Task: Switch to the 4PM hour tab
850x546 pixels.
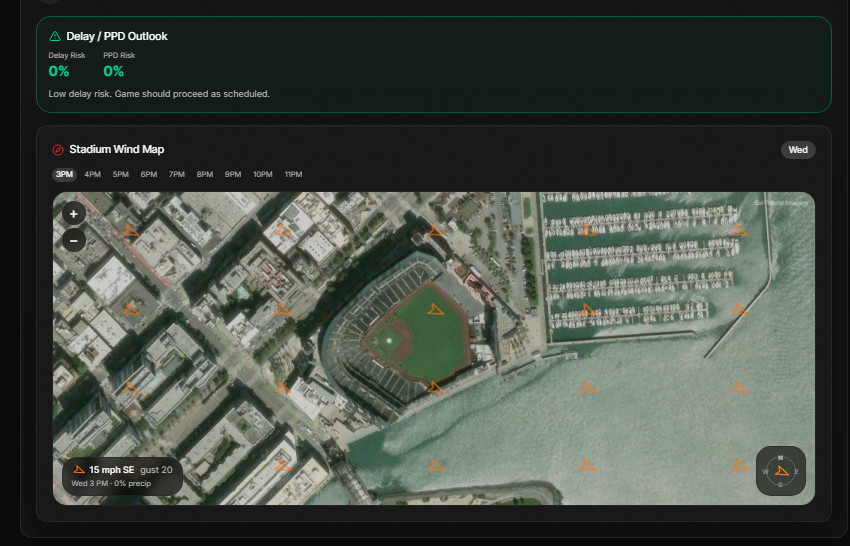Action: pyautogui.click(x=93, y=175)
